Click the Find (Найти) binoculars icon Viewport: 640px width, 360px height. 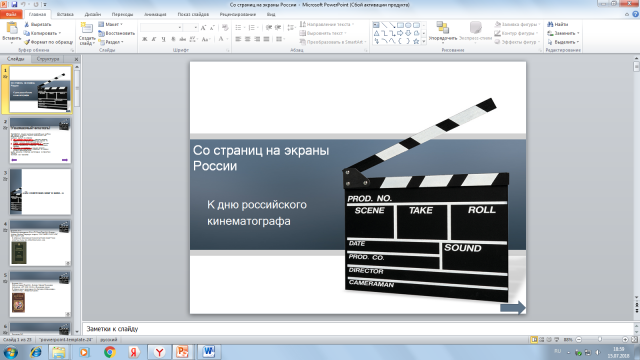[x=550, y=24]
